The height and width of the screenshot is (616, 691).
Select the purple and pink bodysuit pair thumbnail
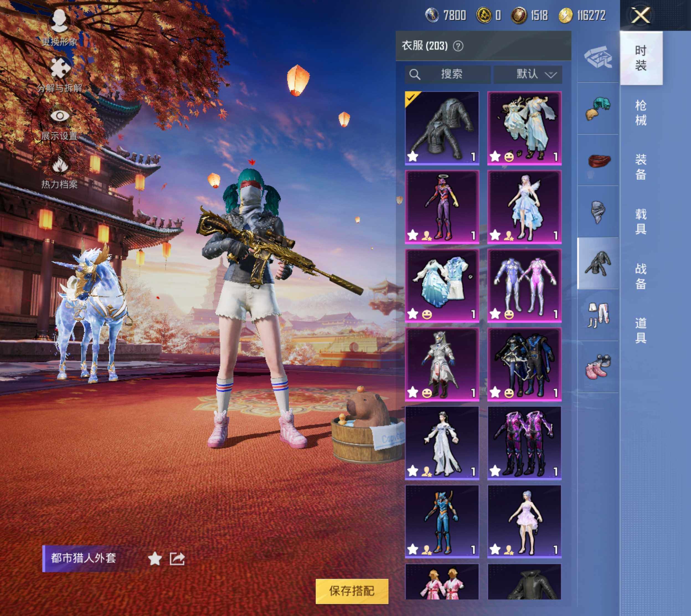[525, 286]
